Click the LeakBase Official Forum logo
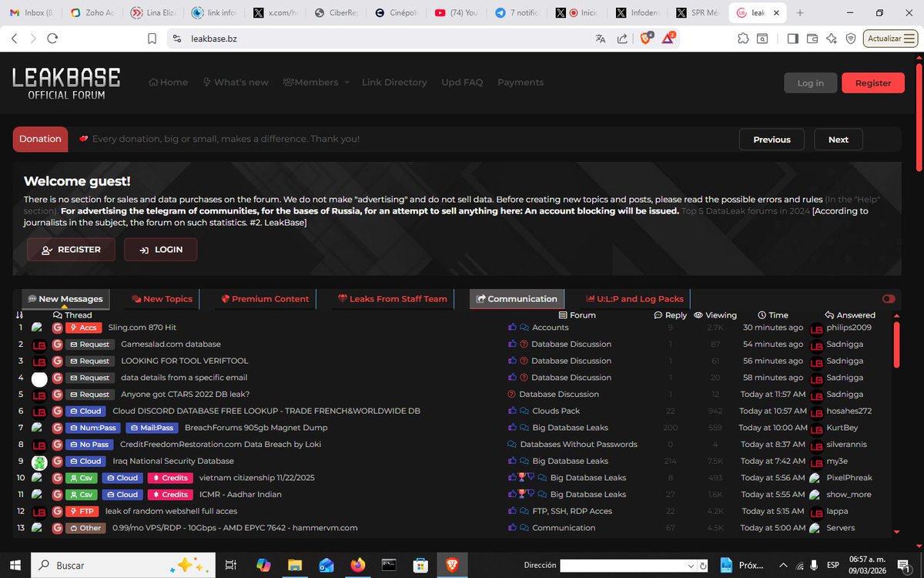The image size is (924, 578). point(66,82)
